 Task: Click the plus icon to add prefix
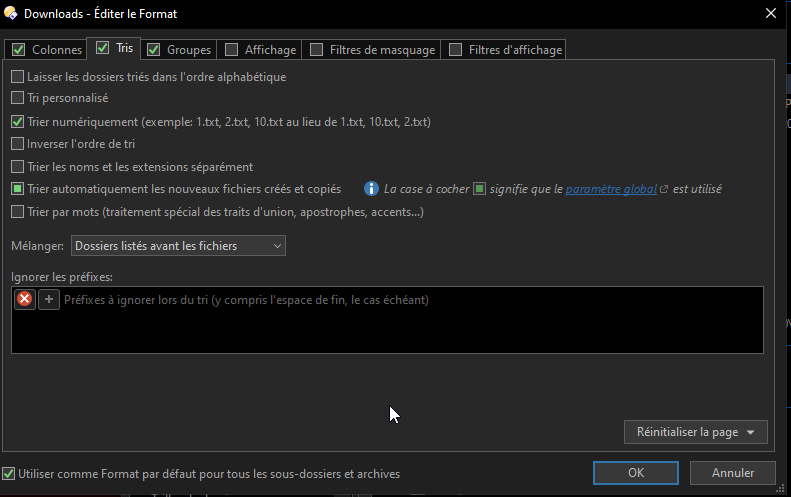pyautogui.click(x=49, y=299)
